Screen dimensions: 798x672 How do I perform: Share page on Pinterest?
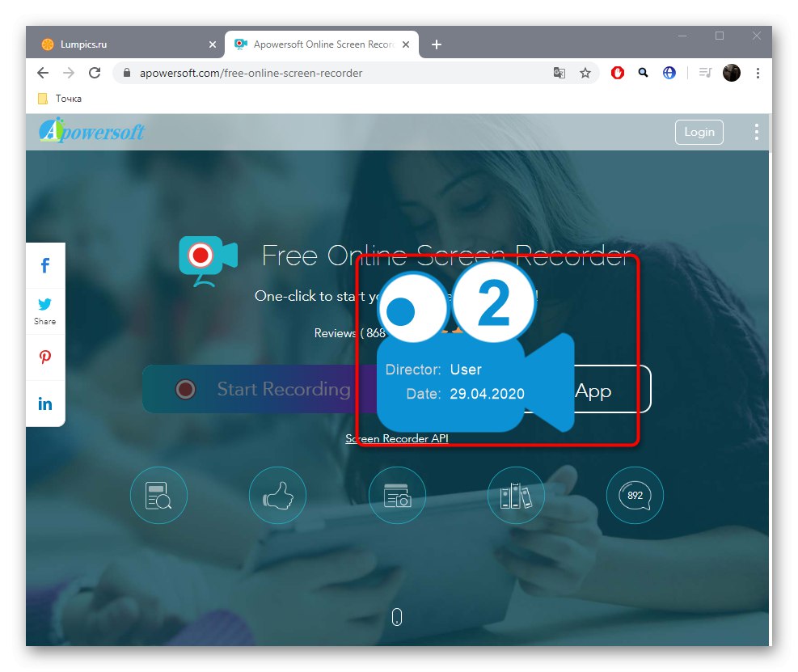(45, 357)
